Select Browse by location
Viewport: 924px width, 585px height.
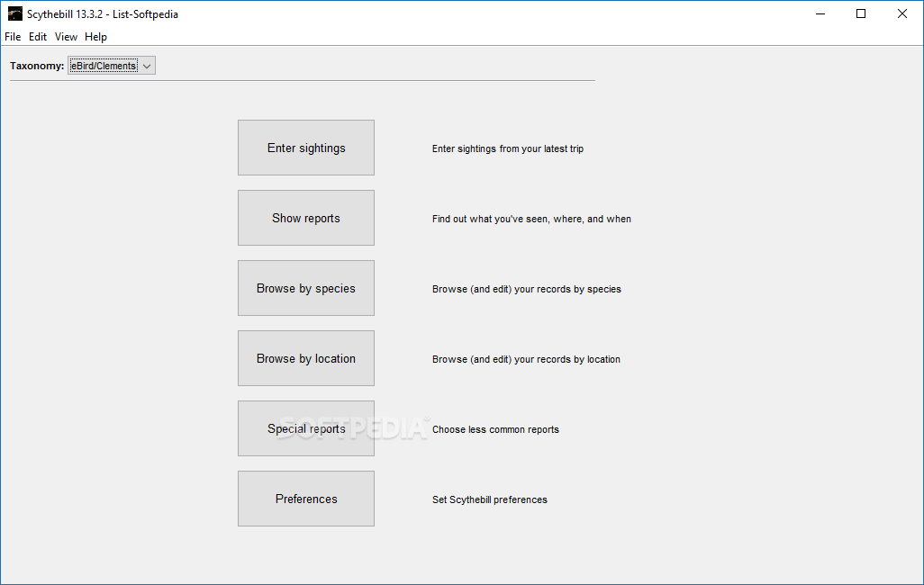(306, 358)
